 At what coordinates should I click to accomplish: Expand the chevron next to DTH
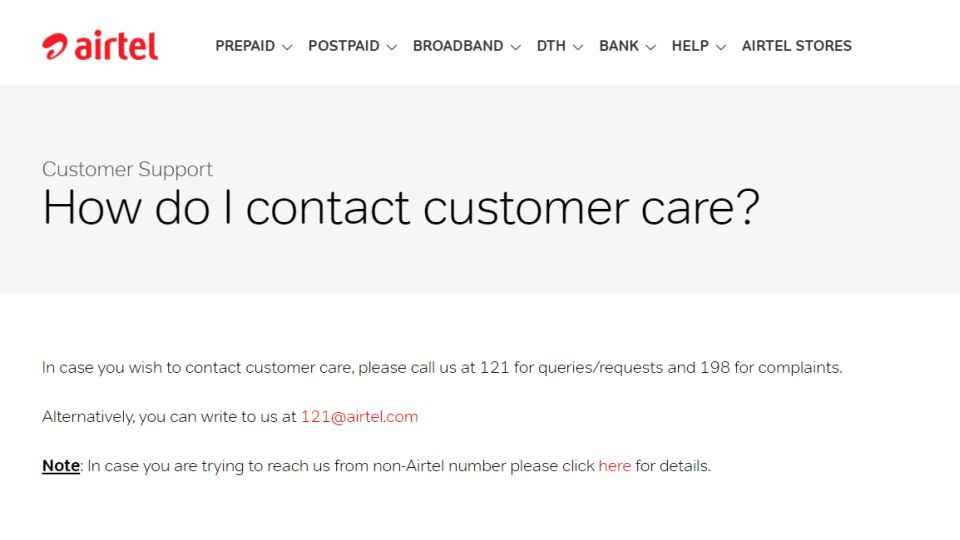click(x=578, y=47)
